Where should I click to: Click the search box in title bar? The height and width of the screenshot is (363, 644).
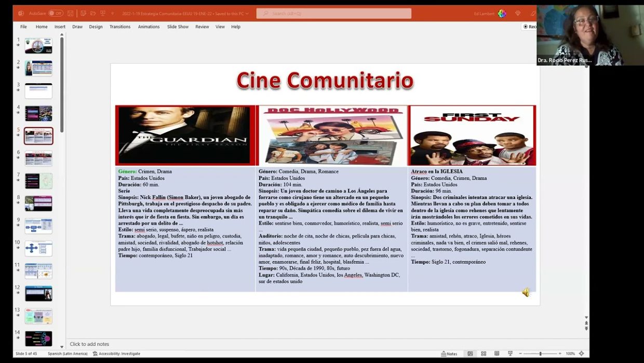[334, 14]
